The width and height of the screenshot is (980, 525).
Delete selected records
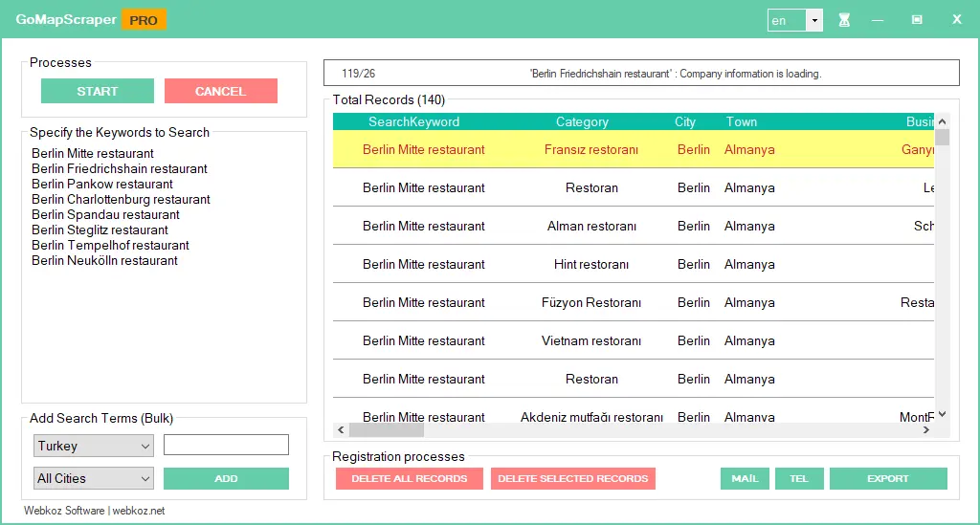pyautogui.click(x=573, y=478)
